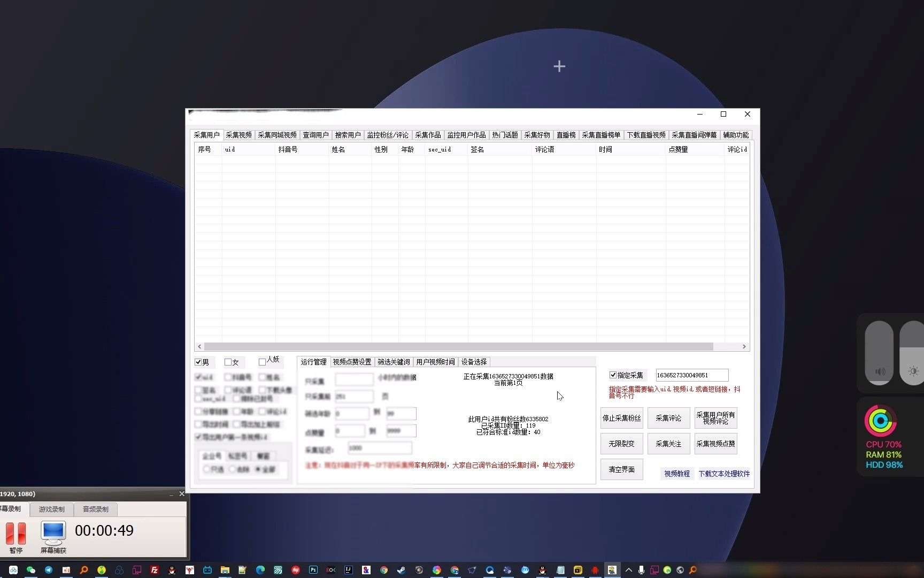The image size is (924, 578).
Task: Open the 直播榜 tab
Action: pos(566,135)
